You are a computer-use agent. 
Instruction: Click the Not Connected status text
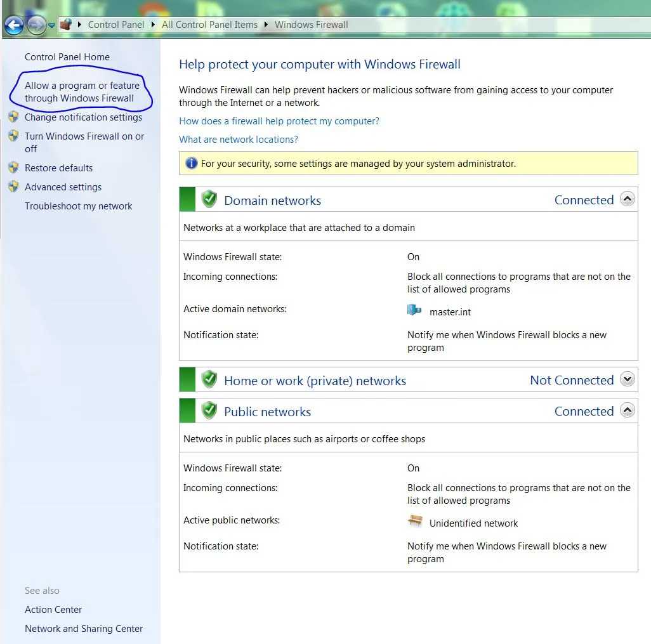pyautogui.click(x=572, y=380)
